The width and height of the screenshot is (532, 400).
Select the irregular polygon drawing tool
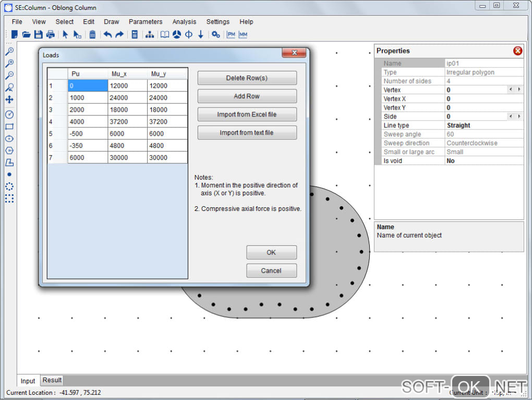(9, 162)
